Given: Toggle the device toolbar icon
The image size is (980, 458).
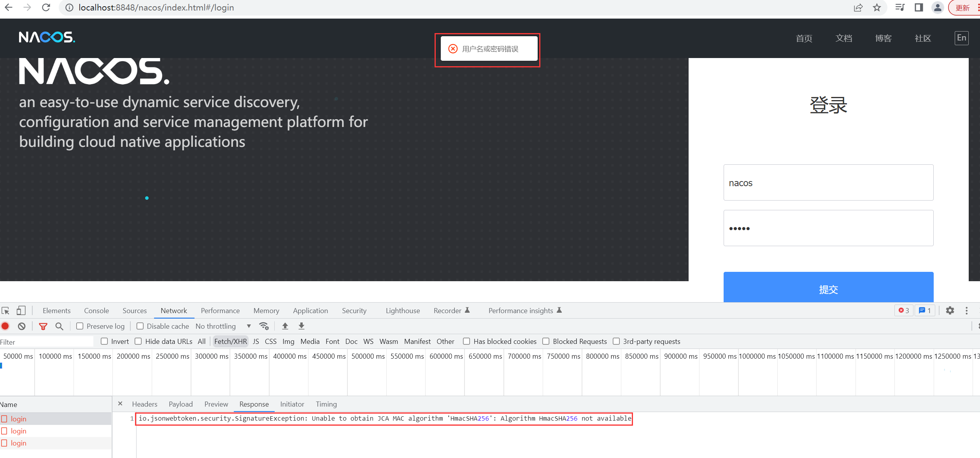Looking at the screenshot, I should tap(21, 310).
